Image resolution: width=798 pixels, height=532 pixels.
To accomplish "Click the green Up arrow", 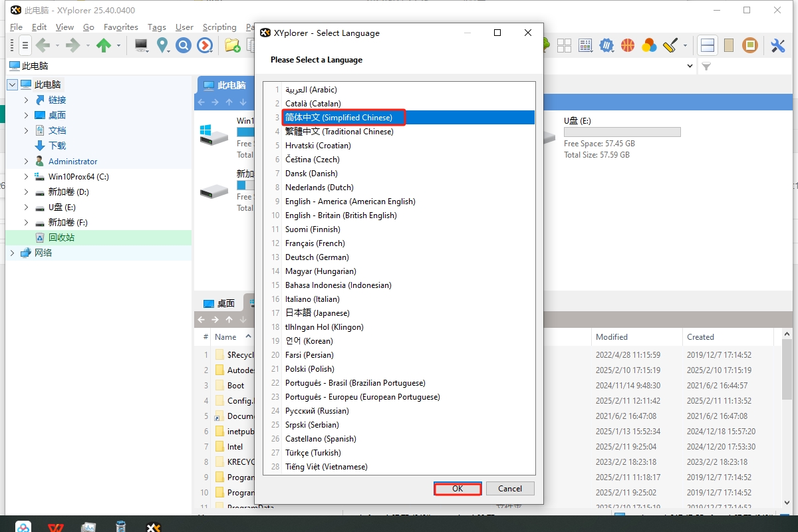I will 104,45.
